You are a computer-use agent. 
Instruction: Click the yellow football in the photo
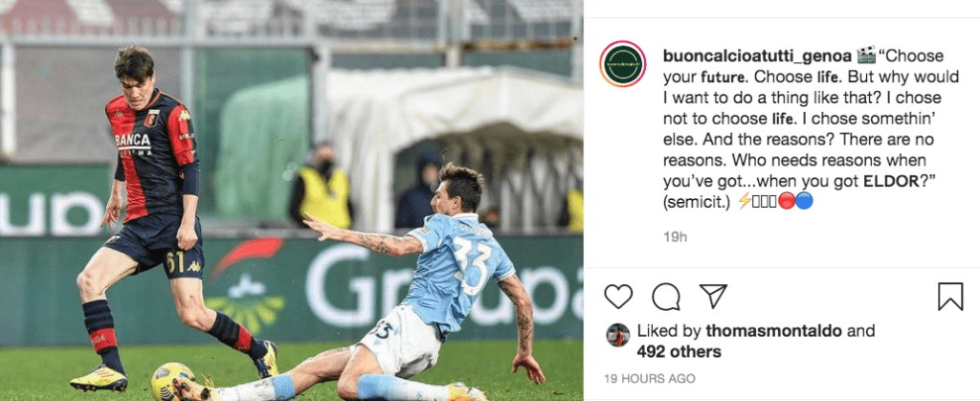point(173,382)
